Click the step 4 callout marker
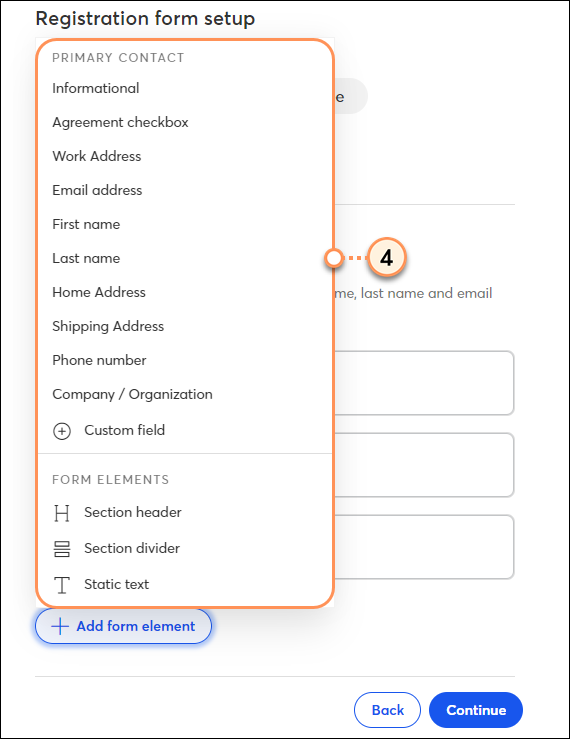Image resolution: width=570 pixels, height=739 pixels. click(x=387, y=258)
